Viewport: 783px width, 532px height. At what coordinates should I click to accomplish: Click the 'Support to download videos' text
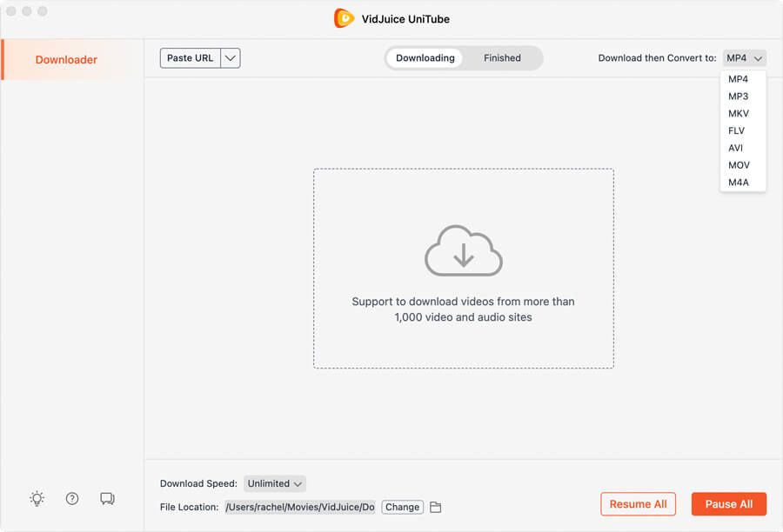coord(464,309)
